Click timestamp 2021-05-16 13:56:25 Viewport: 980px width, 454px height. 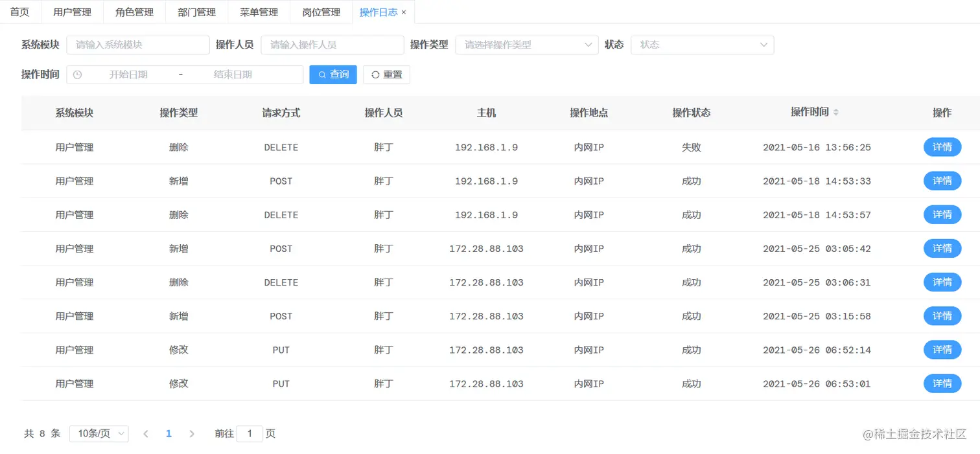coord(817,147)
